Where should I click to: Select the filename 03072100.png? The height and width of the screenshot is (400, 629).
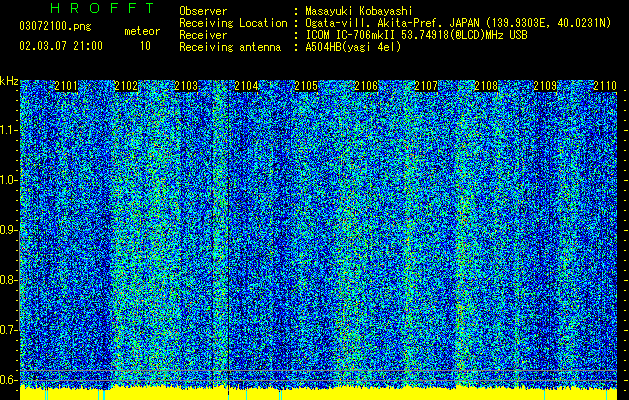coord(55,27)
